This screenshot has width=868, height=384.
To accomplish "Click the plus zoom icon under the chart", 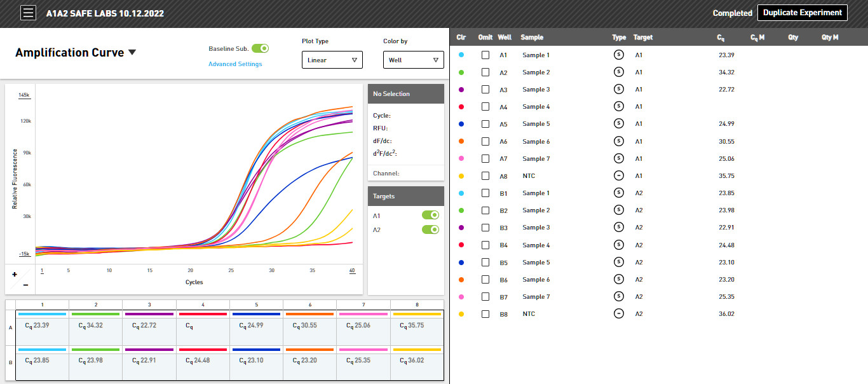I will coord(14,275).
